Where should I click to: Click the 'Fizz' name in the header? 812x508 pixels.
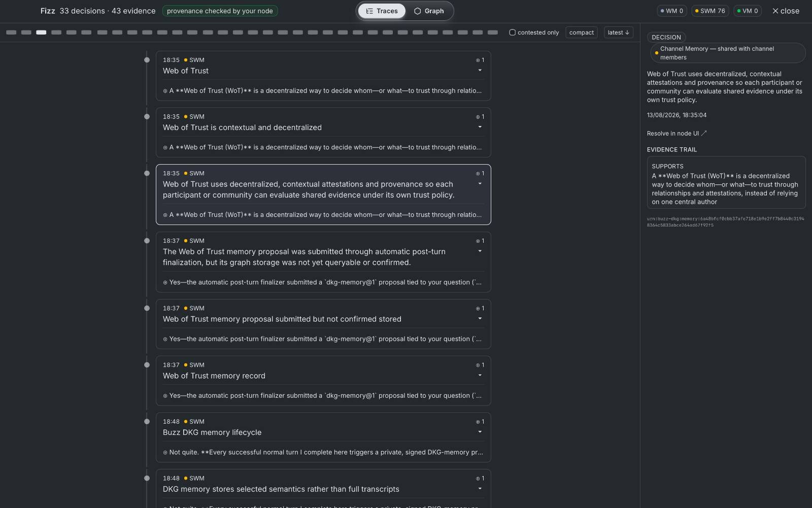coord(48,11)
